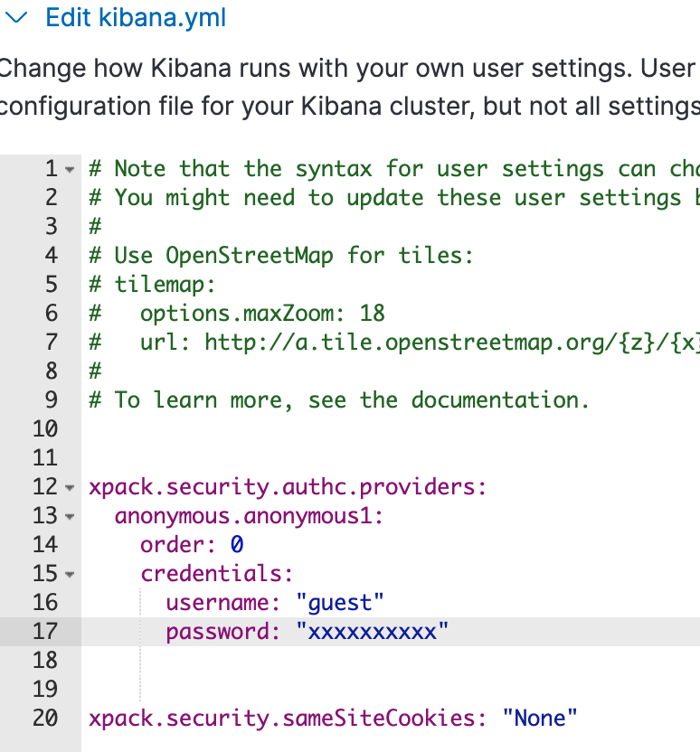The image size is (700, 752).
Task: Collapse the Edit kibana.yml chevron
Action: click(16, 18)
